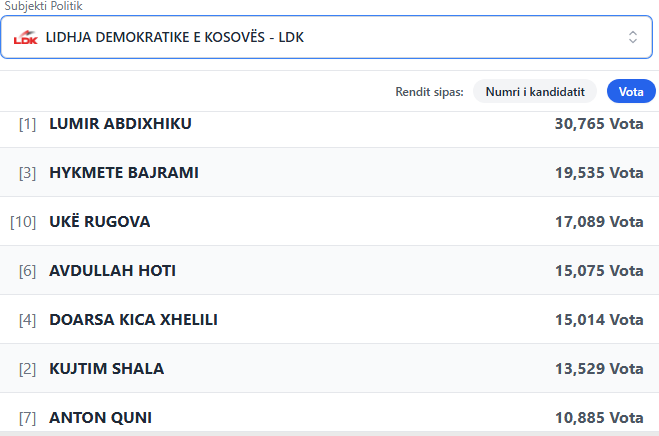The height and width of the screenshot is (436, 659).
Task: Click the LDK party logo
Action: pyautogui.click(x=25, y=38)
